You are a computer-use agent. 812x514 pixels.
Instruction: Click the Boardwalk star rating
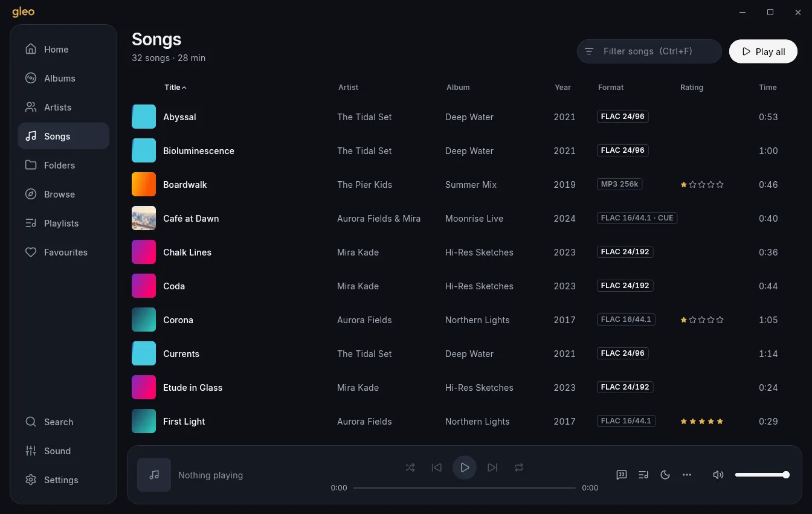coord(702,185)
